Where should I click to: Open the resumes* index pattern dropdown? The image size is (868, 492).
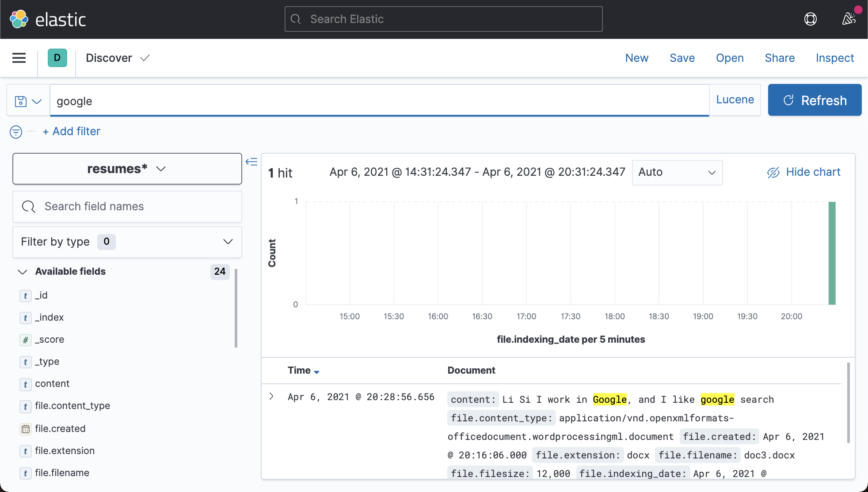(x=126, y=168)
